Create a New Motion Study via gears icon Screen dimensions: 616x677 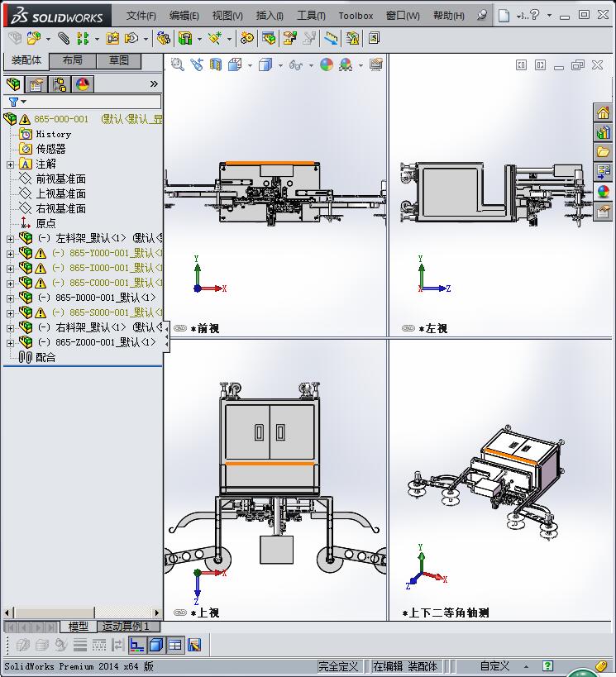(x=246, y=38)
